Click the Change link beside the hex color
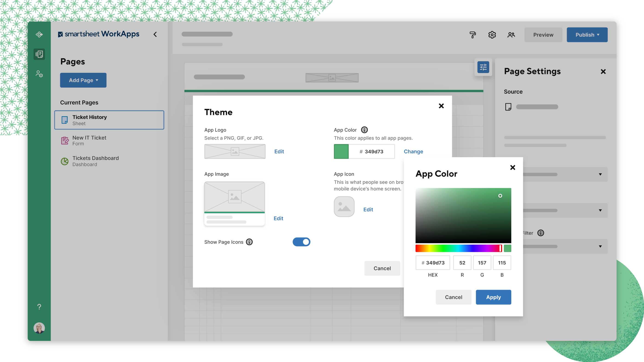The image size is (644, 362). pos(413,152)
